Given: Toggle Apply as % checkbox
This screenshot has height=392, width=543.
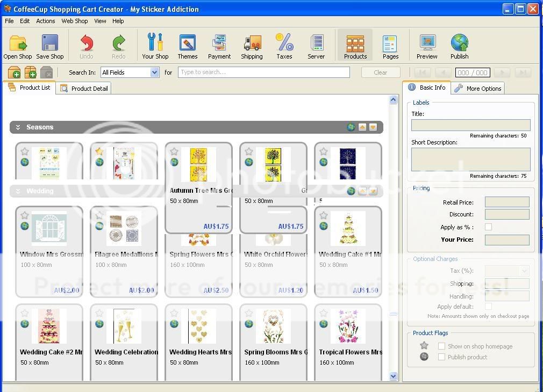Looking at the screenshot, I should [488, 227].
